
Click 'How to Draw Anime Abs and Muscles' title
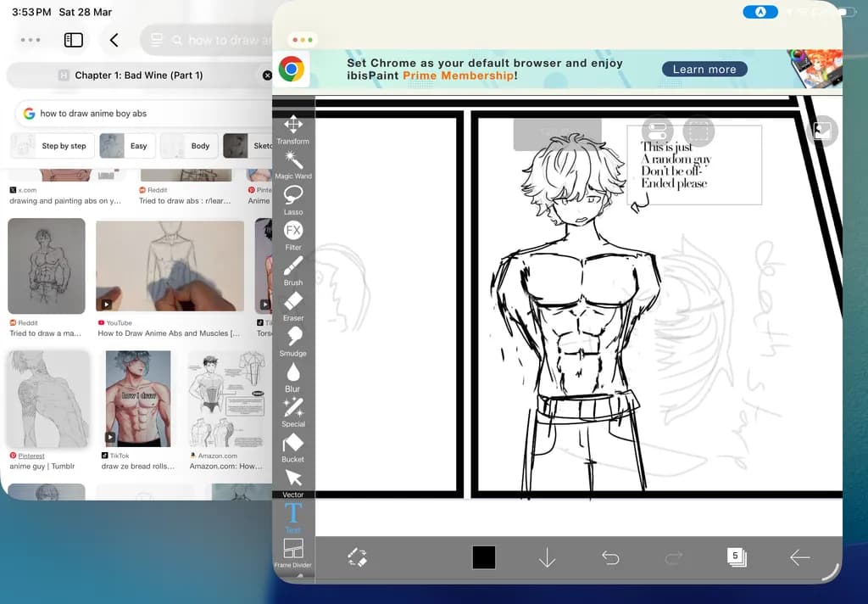[169, 333]
